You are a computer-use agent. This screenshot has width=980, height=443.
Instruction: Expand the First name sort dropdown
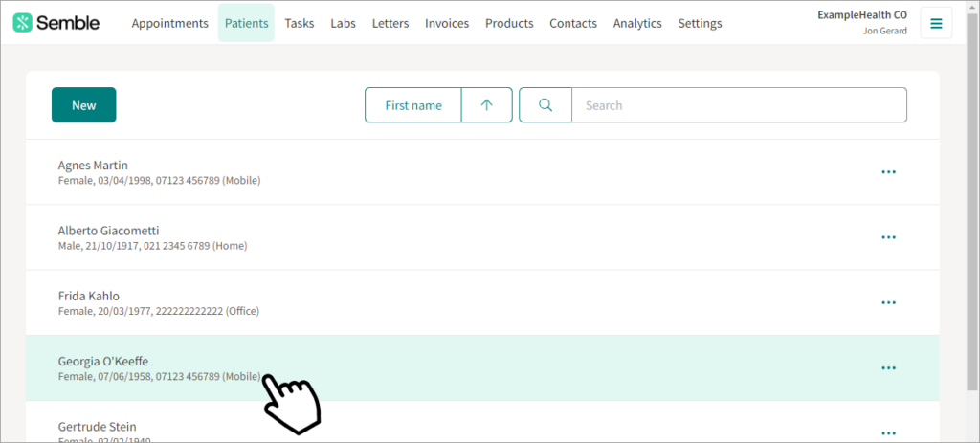click(413, 105)
